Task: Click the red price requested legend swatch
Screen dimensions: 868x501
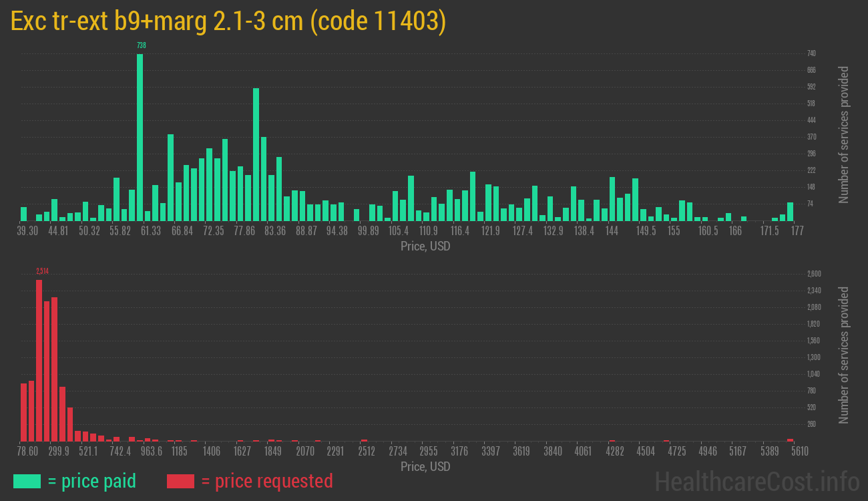Action: coord(180,481)
